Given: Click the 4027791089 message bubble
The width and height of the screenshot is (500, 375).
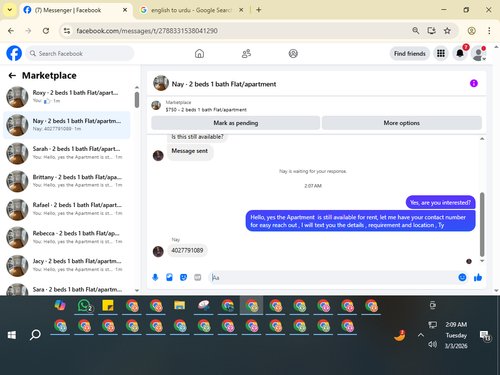Looking at the screenshot, I should [x=187, y=250].
